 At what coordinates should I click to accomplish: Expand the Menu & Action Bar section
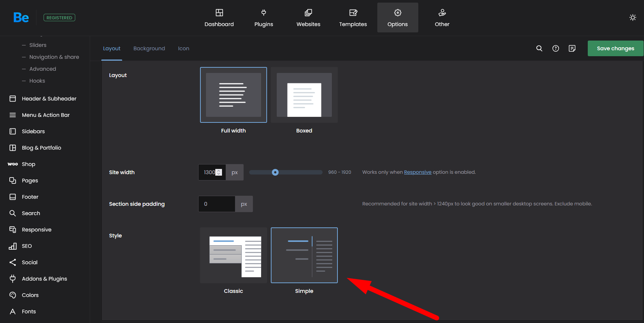(45, 115)
